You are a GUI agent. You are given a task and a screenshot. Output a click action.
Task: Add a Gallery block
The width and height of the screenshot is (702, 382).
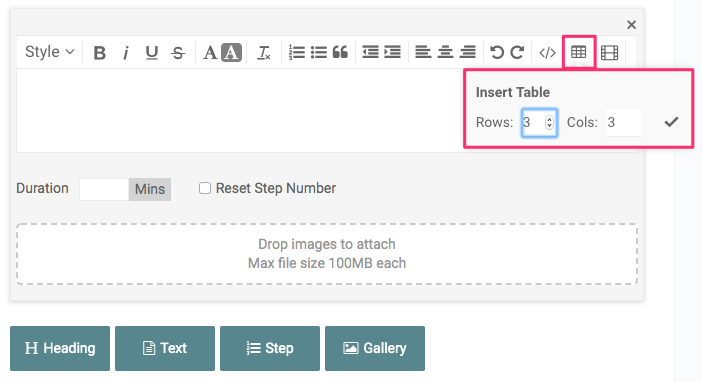tap(375, 348)
